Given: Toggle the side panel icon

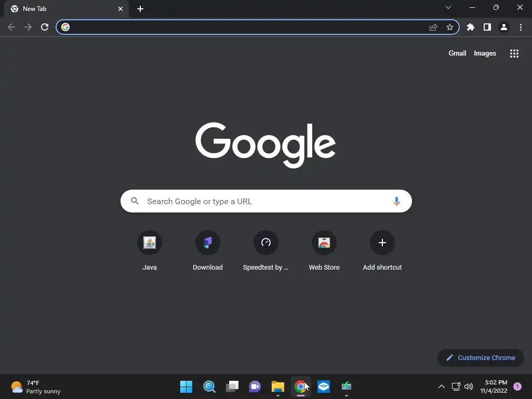Looking at the screenshot, I should pos(487,27).
